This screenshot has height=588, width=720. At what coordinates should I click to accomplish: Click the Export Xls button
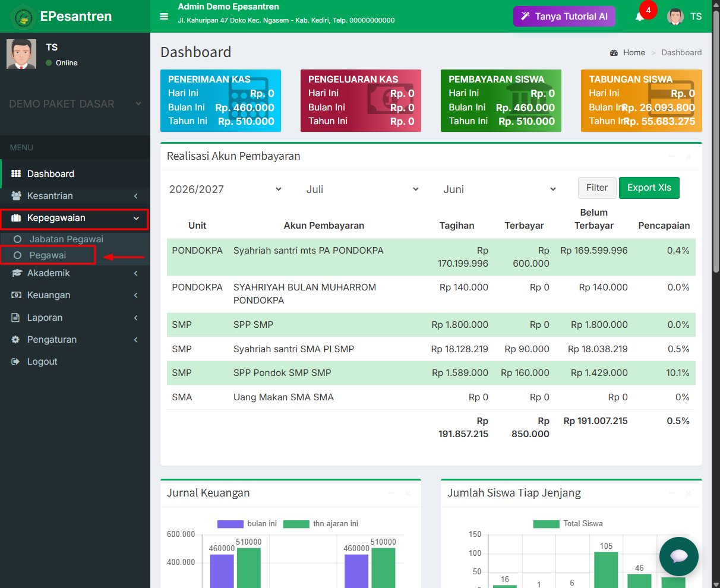[649, 188]
